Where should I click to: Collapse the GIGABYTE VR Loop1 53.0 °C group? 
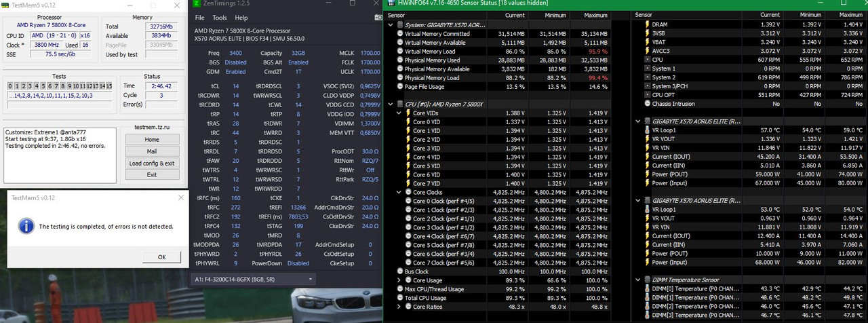[x=639, y=201]
